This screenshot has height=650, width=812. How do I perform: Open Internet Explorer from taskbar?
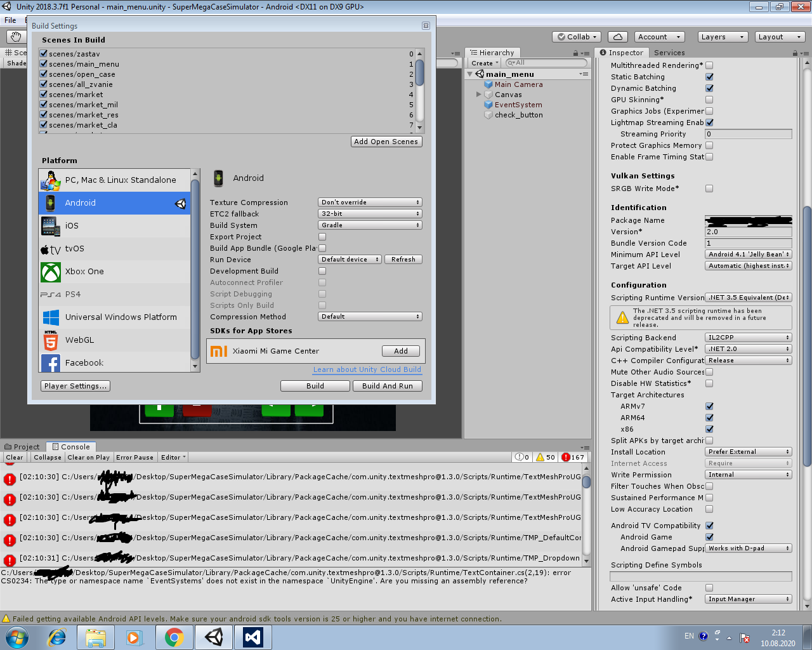tap(56, 637)
